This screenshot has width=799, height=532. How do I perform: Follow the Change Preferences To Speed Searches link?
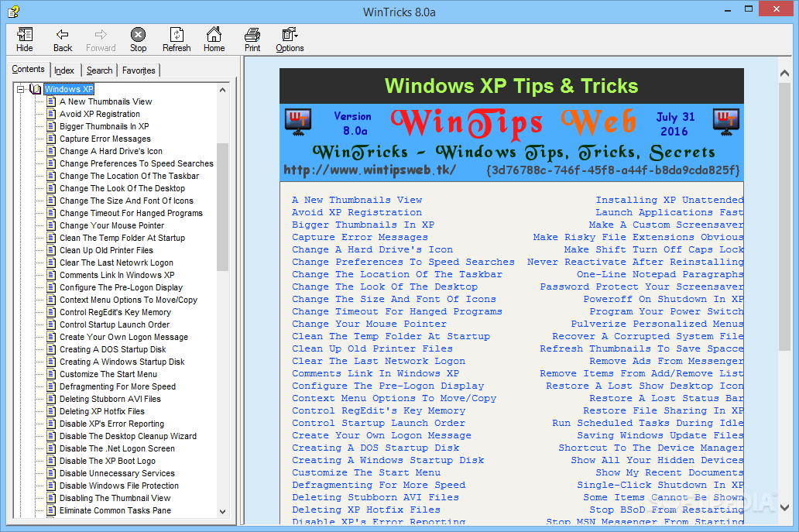pos(403,262)
